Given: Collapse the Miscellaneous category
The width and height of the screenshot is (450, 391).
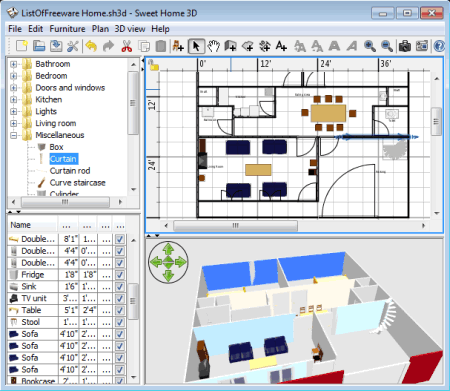Looking at the screenshot, I should click(x=13, y=135).
